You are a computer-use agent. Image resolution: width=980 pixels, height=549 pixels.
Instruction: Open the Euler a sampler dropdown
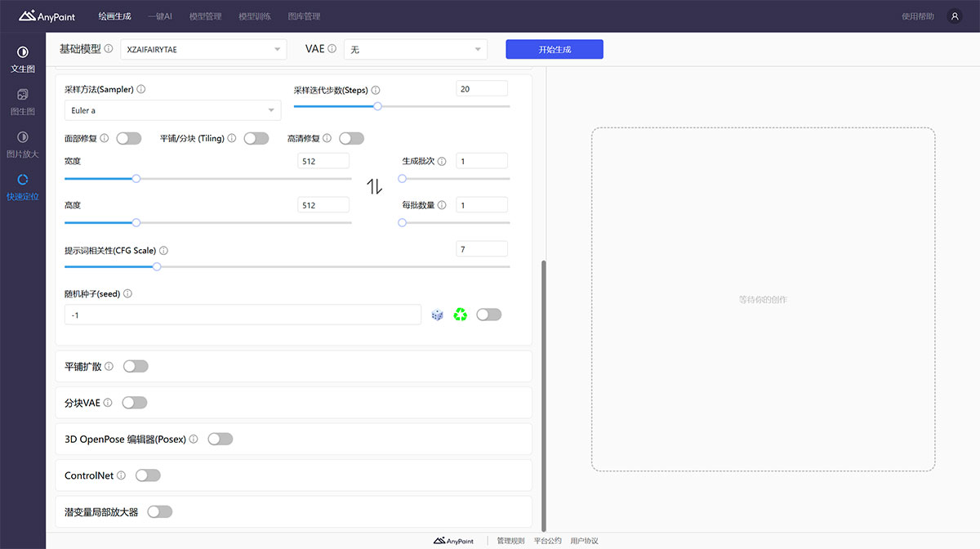point(172,110)
